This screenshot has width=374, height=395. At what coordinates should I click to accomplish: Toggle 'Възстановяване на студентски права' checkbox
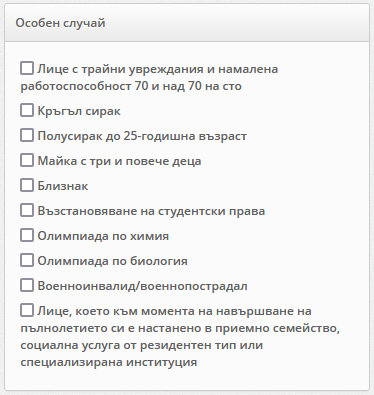[27, 210]
